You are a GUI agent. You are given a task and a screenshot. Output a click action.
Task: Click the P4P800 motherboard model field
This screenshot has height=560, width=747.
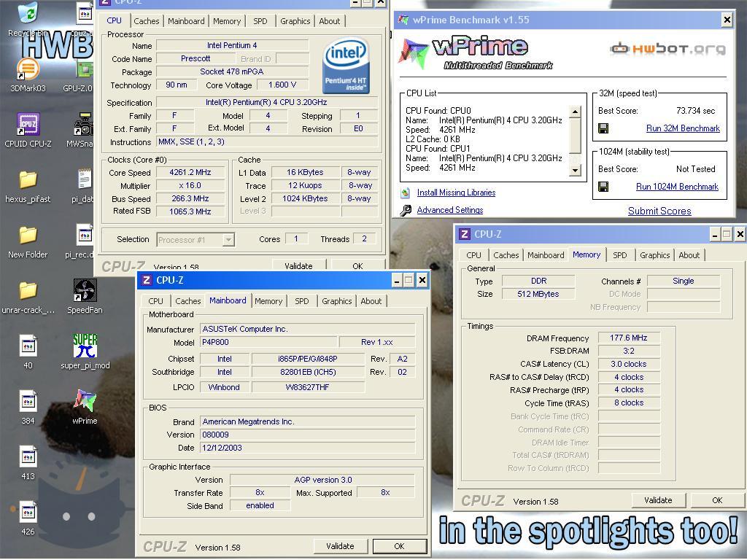(x=268, y=342)
